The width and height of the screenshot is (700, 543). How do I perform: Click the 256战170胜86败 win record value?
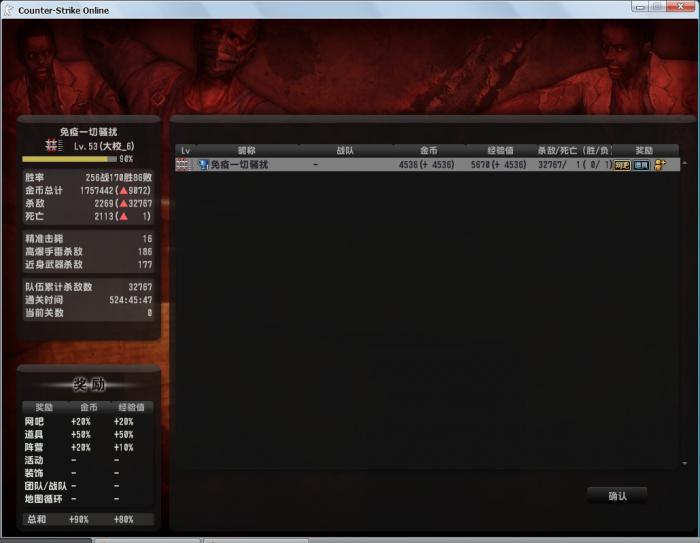[x=119, y=177]
